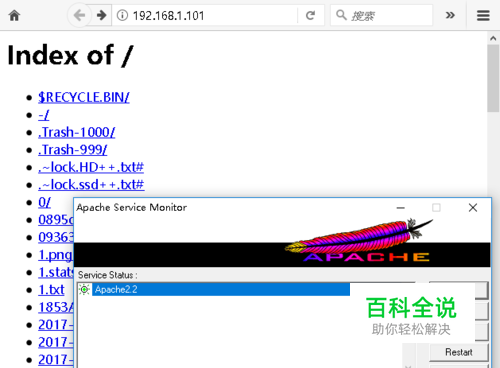This screenshot has height=368, width=500.
Task: Navigate forward in browser history
Action: pos(101,15)
